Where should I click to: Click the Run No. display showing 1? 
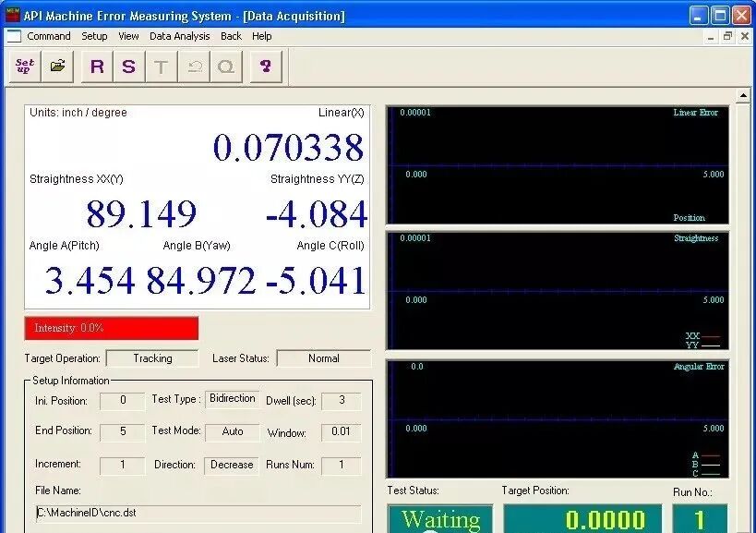700,519
